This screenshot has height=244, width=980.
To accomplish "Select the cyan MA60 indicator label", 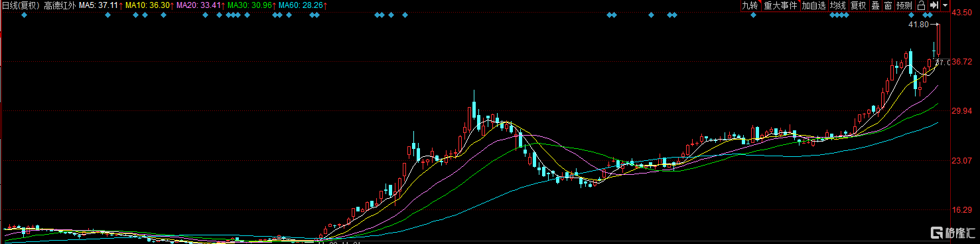I will pos(303,5).
